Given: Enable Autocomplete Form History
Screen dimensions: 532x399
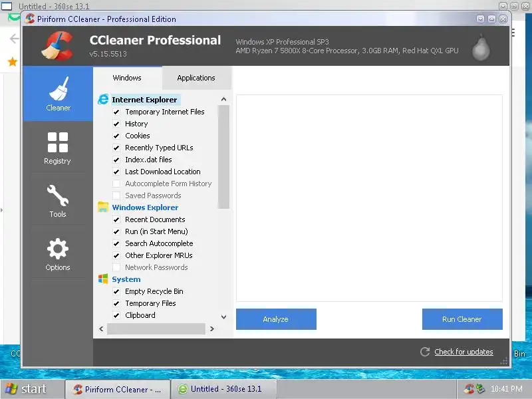Looking at the screenshot, I should pyautogui.click(x=116, y=184).
